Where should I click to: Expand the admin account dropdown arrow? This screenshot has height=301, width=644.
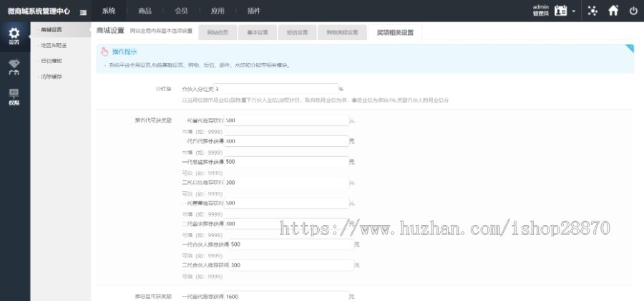[x=573, y=11]
